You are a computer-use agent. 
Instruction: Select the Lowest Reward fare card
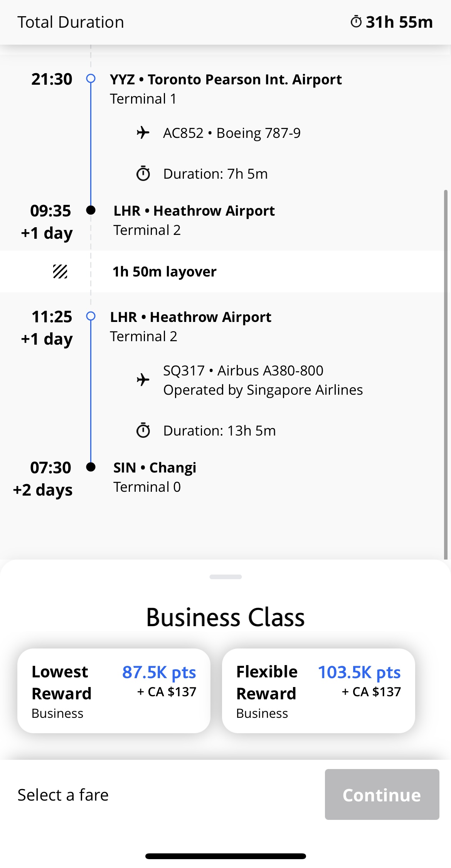pyautogui.click(x=114, y=691)
